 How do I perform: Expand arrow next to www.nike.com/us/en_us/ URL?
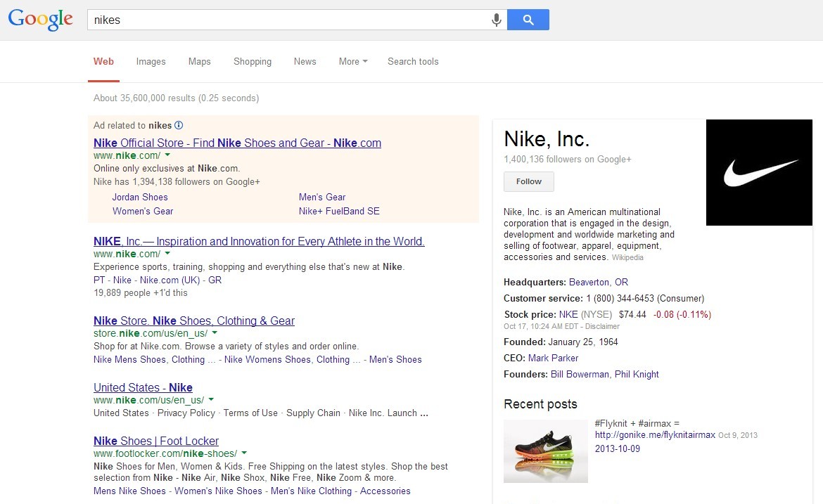pos(211,400)
